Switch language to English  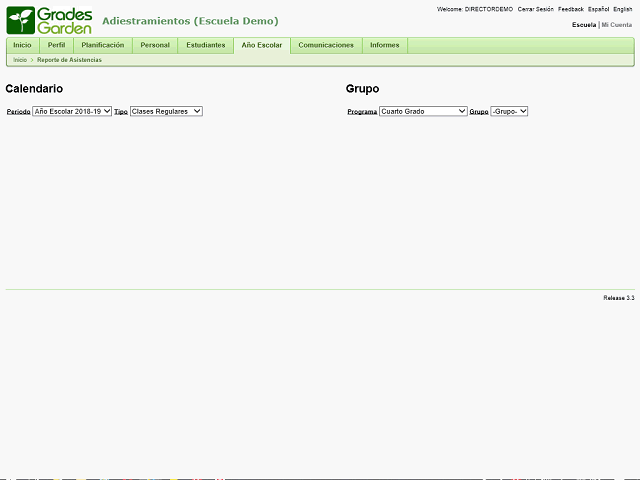point(622,9)
